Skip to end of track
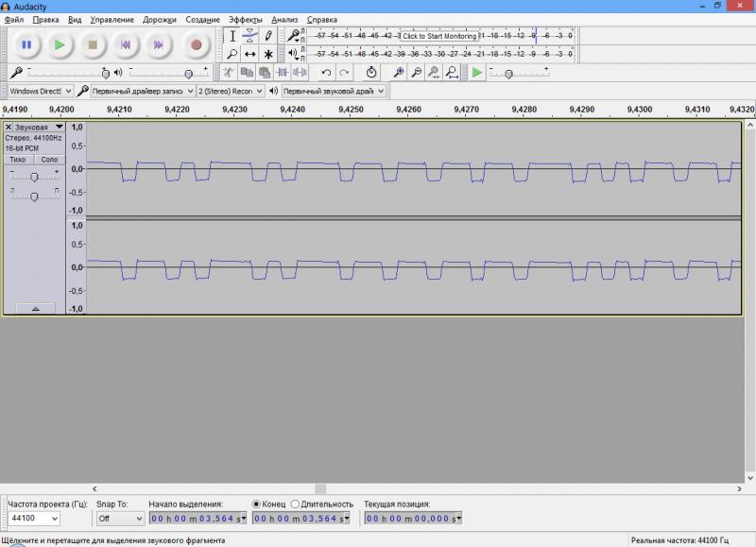Screen dimensions: 756x547 click(158, 44)
